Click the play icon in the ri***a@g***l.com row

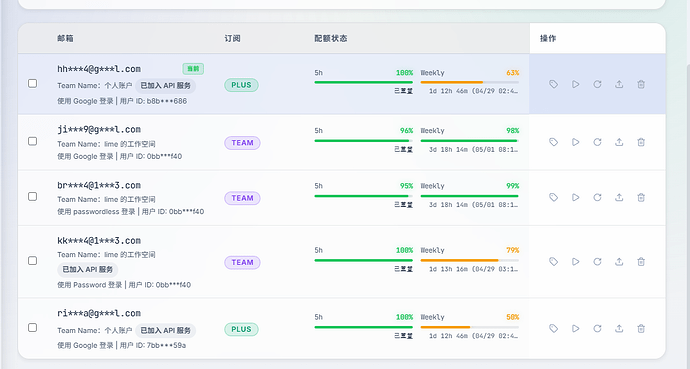pos(575,329)
